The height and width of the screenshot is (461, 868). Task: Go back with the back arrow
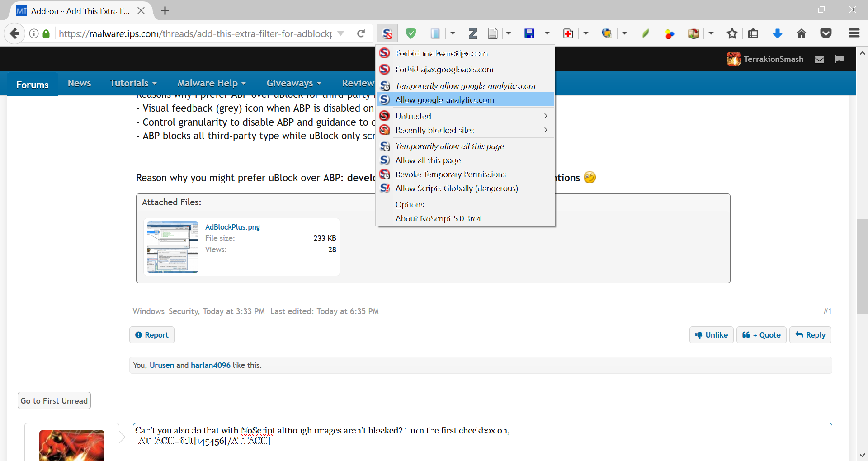coord(14,33)
